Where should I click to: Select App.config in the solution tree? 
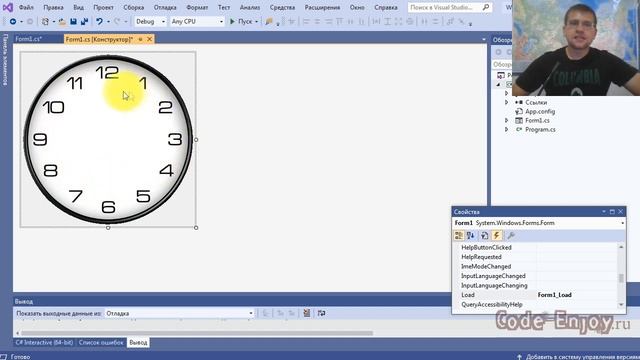pos(540,111)
